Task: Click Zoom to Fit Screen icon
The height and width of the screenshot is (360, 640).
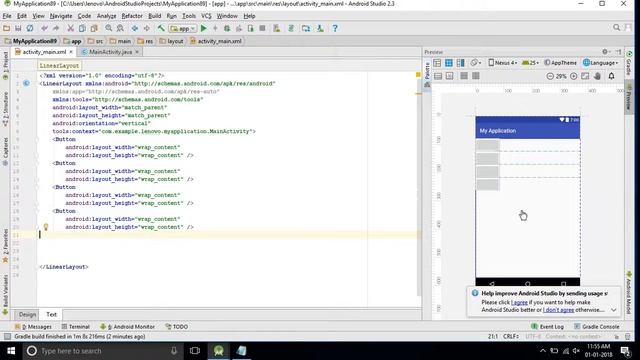Action: pyautogui.click(x=585, y=76)
